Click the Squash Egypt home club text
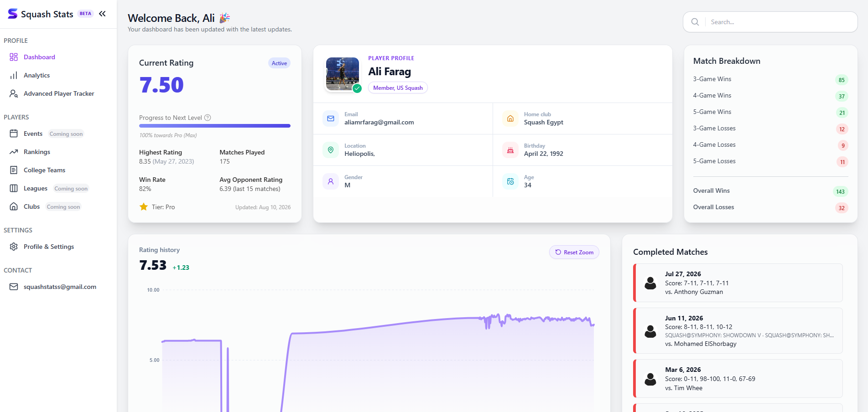The image size is (868, 412). (x=543, y=122)
